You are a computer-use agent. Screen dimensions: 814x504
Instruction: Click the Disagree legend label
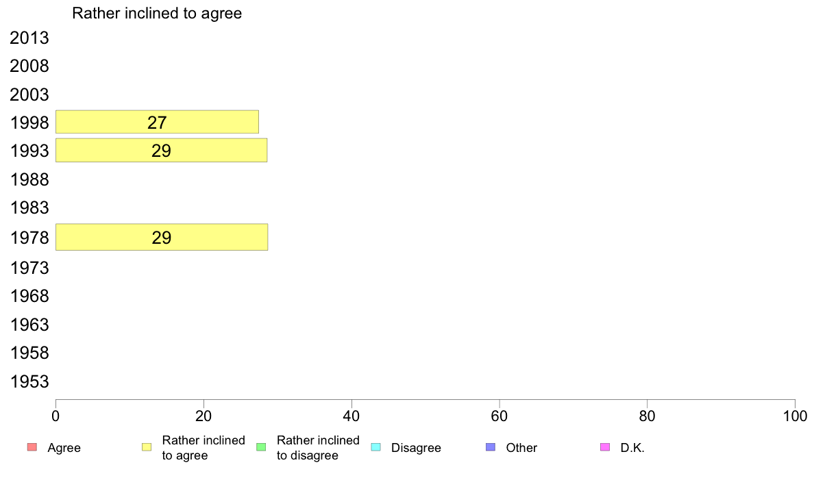pyautogui.click(x=416, y=448)
